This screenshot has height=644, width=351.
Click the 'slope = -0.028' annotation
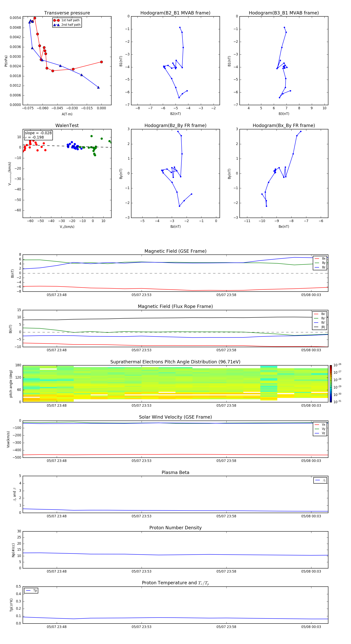pos(38,133)
